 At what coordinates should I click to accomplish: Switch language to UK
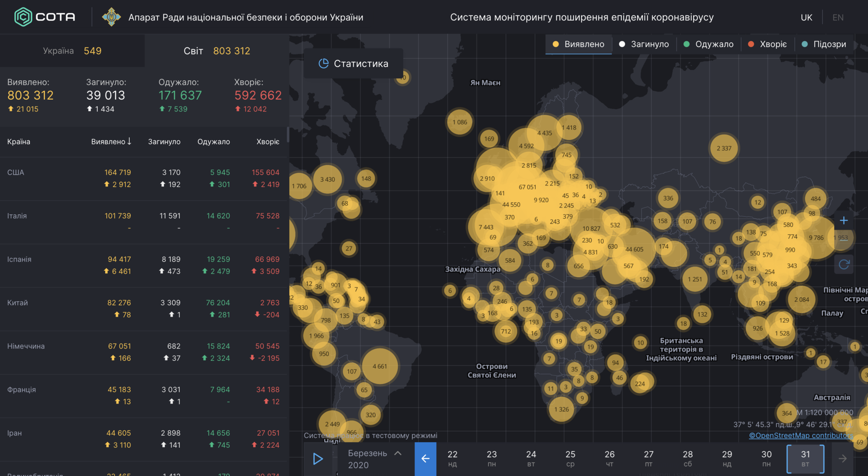pyautogui.click(x=806, y=17)
